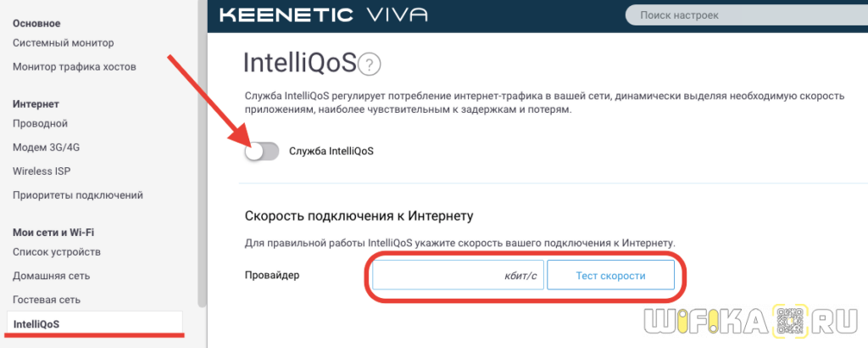Select Домашняя сеть menu item
Screen dimensions: 868x348
(51, 276)
